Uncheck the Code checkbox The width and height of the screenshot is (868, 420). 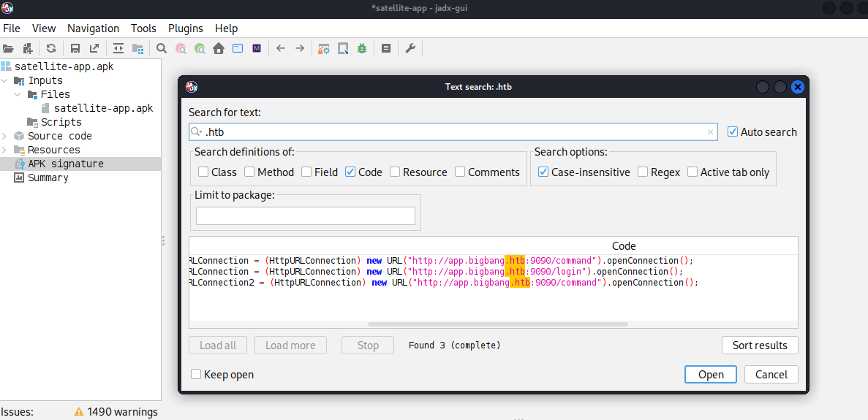[350, 172]
